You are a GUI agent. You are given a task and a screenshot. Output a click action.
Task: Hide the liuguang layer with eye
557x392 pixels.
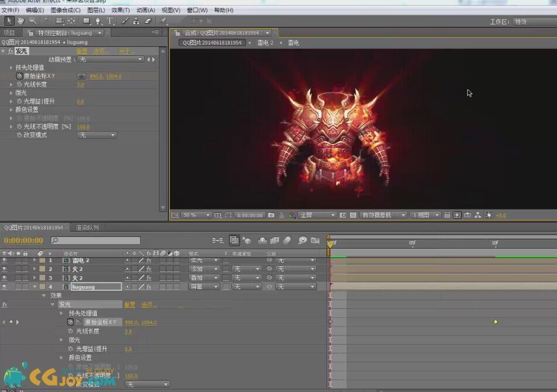(4, 287)
